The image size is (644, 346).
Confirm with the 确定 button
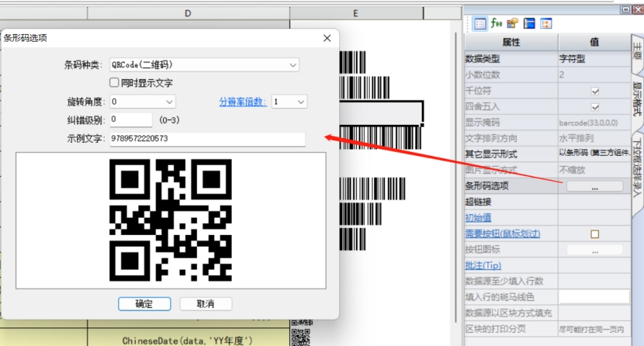144,304
